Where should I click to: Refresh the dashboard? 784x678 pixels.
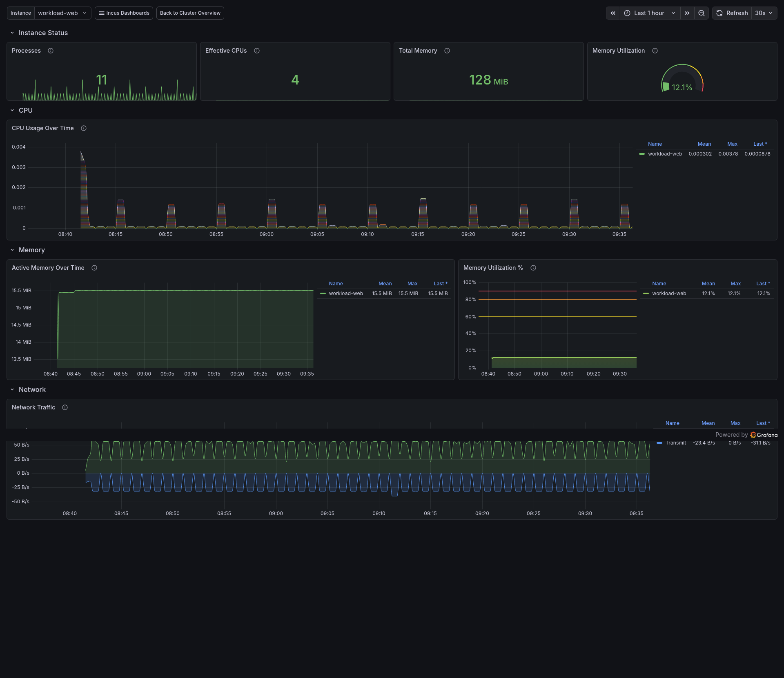(732, 13)
